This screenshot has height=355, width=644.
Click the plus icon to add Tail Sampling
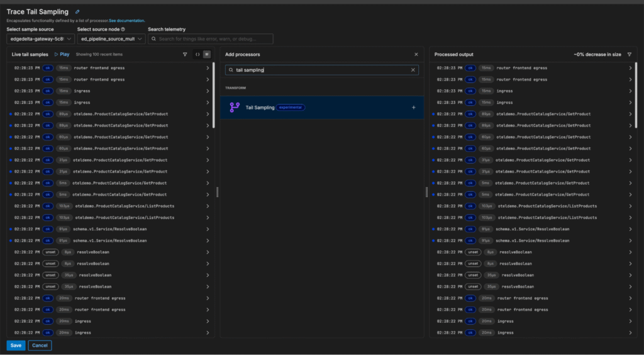413,108
